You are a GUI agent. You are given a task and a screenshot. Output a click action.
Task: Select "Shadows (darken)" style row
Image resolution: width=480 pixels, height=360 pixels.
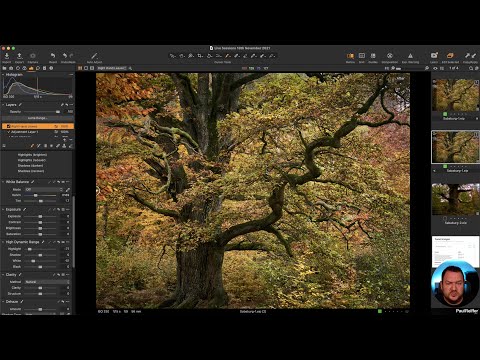coord(30,165)
